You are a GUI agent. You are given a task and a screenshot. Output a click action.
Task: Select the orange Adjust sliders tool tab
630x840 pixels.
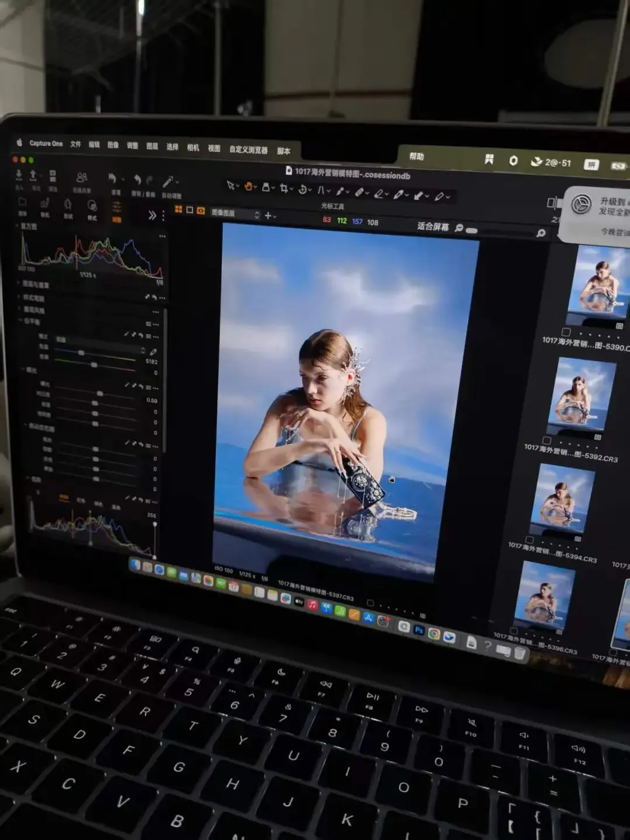[117, 207]
